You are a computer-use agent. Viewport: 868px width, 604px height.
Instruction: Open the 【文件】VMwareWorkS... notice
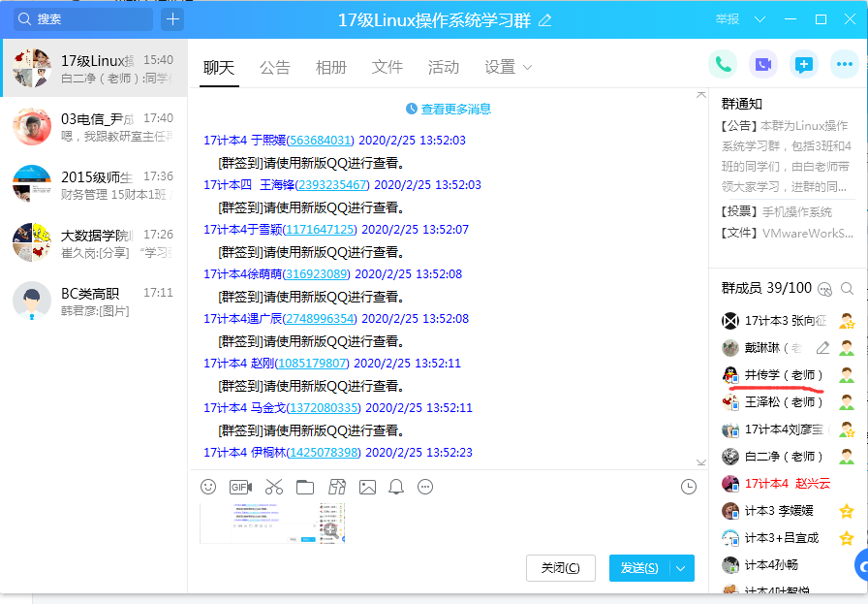(x=787, y=234)
